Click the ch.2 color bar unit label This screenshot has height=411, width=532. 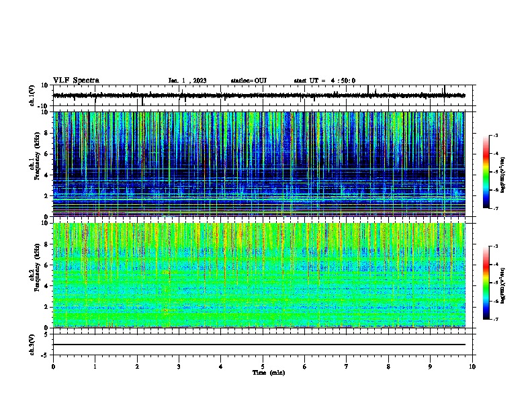coord(502,285)
